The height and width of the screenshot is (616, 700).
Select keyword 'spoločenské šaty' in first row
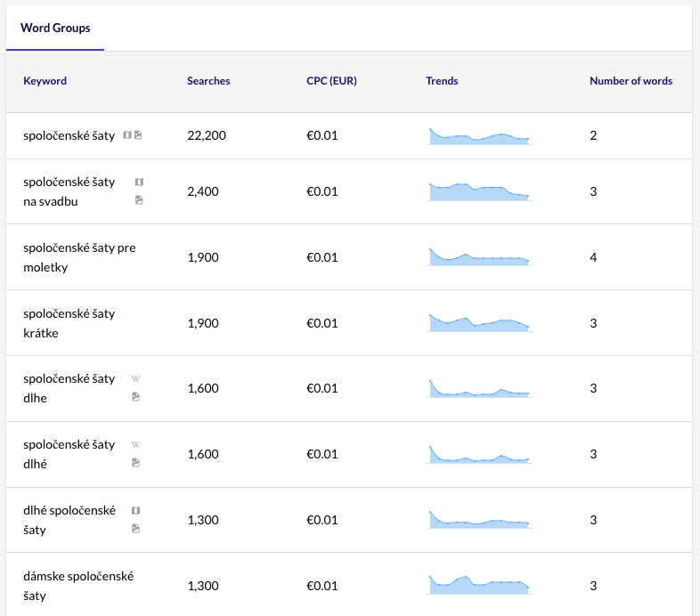click(69, 135)
